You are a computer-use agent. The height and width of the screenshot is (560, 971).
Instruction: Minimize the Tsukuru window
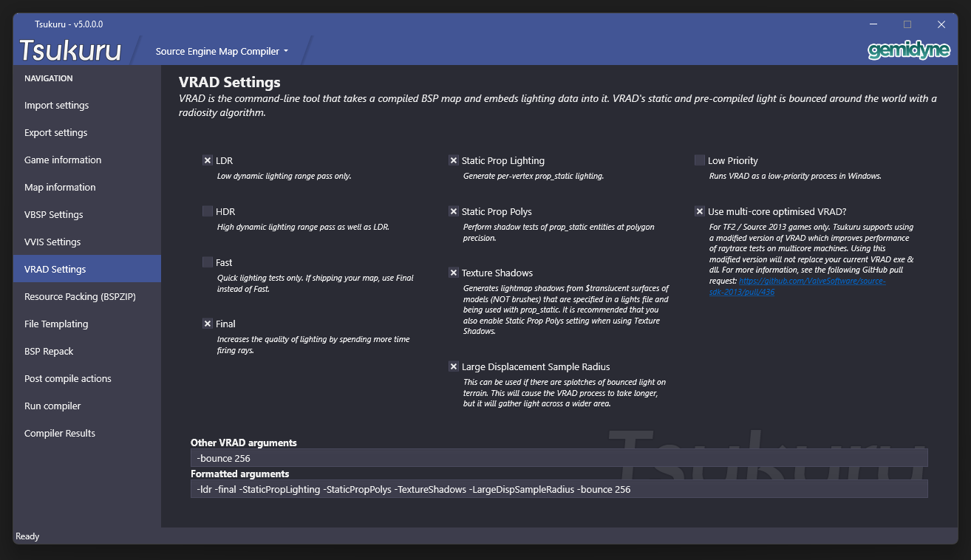pyautogui.click(x=873, y=24)
